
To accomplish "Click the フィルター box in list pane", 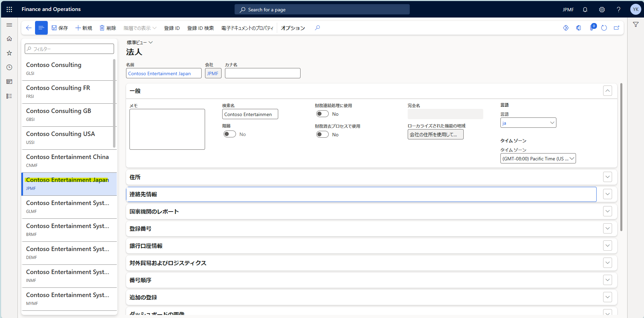I will click(x=69, y=49).
